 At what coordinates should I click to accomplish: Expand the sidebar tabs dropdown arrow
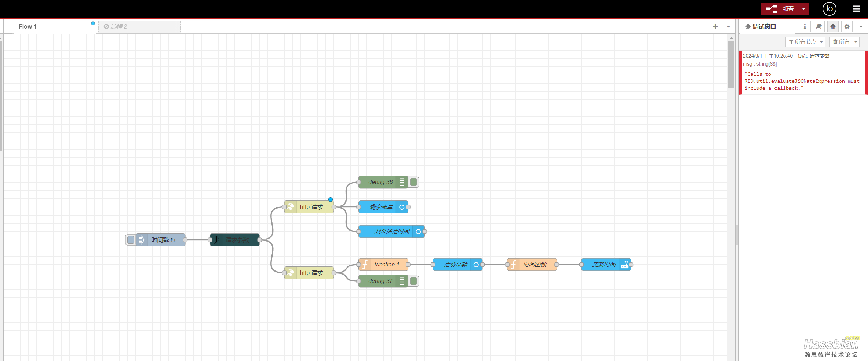point(861,26)
